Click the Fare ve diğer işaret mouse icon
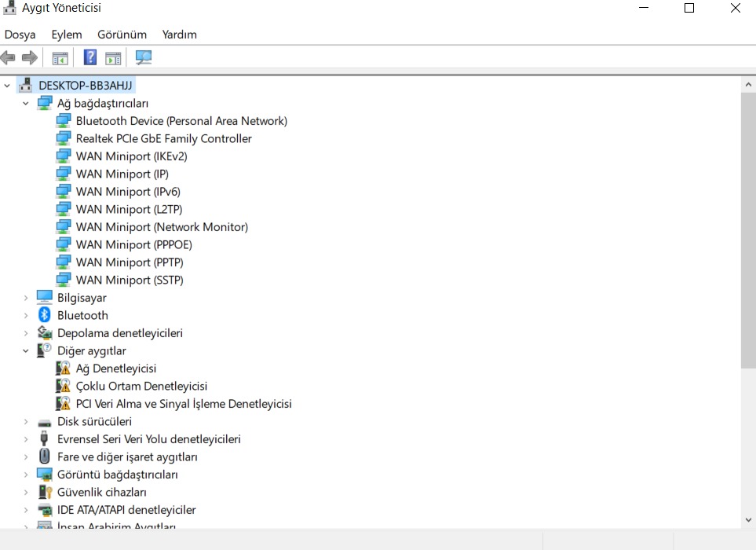This screenshot has height=550, width=756. 45,456
